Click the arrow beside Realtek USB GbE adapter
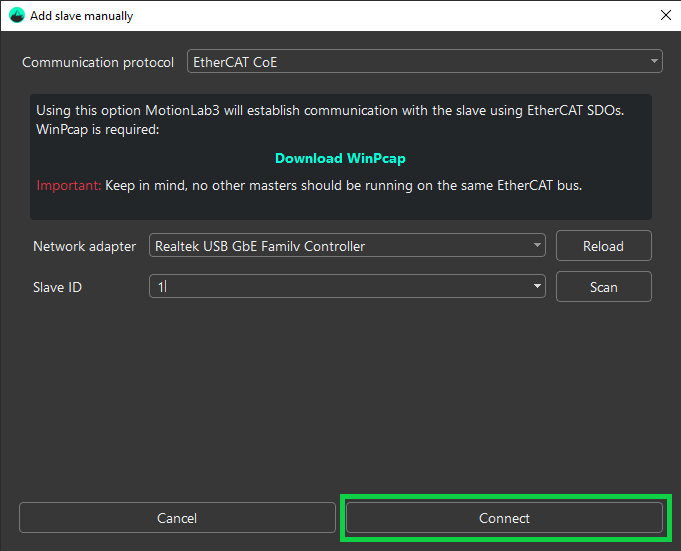The image size is (681, 551). click(538, 246)
